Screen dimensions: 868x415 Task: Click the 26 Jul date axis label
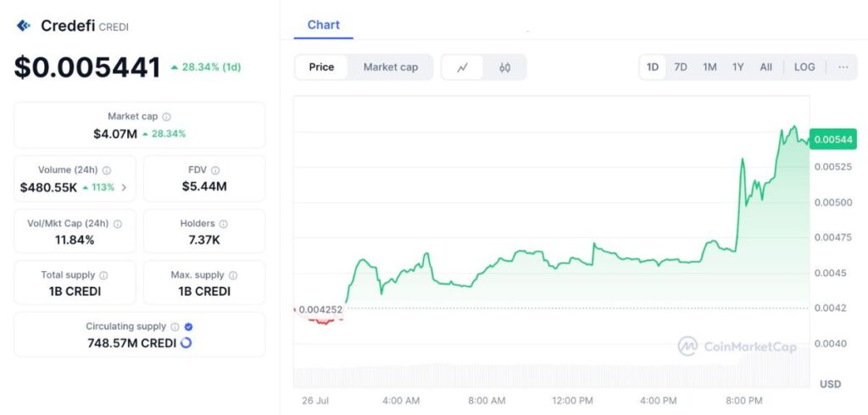point(314,400)
